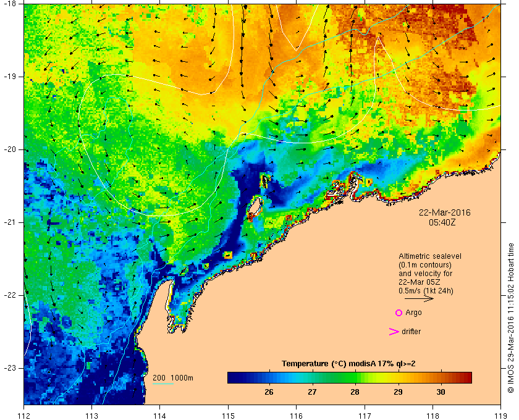Viewport: 519px width, 420px height.
Task: Click longitude axis label 116
Action: [x=296, y=416]
